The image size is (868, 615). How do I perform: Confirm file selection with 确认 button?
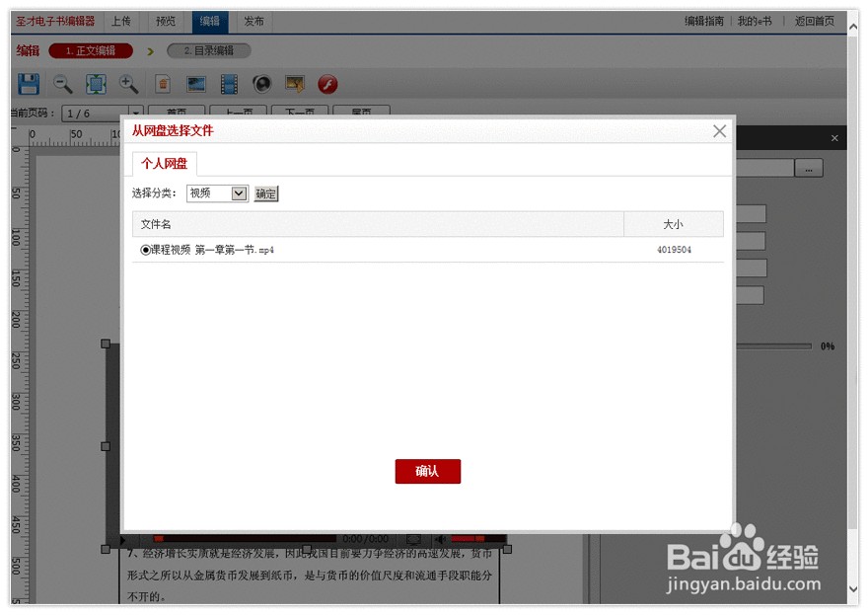click(x=427, y=471)
